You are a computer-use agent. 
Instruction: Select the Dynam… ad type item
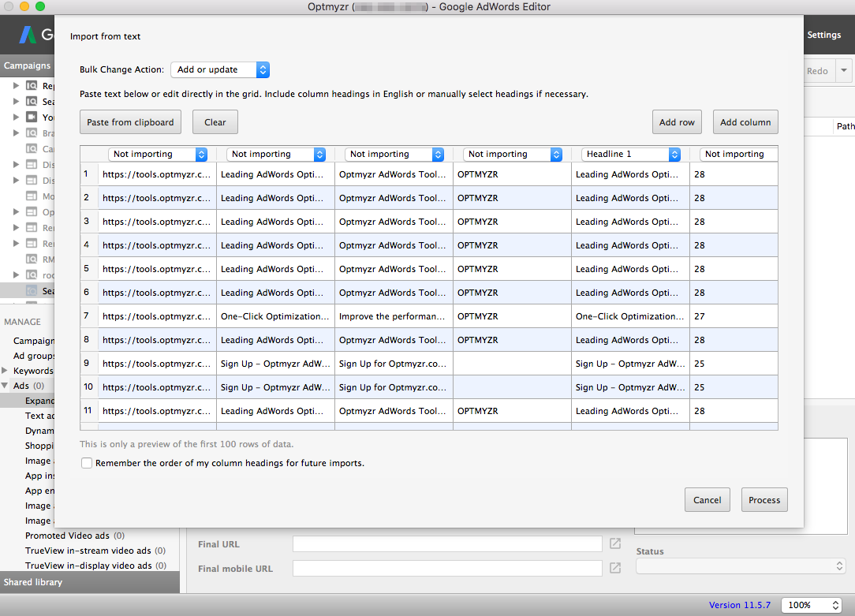click(x=39, y=431)
